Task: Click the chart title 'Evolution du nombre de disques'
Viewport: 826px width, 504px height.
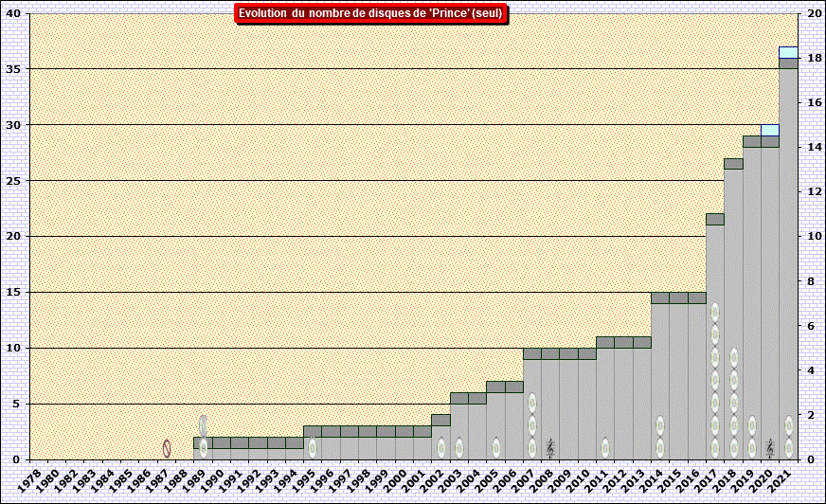Action: click(370, 13)
